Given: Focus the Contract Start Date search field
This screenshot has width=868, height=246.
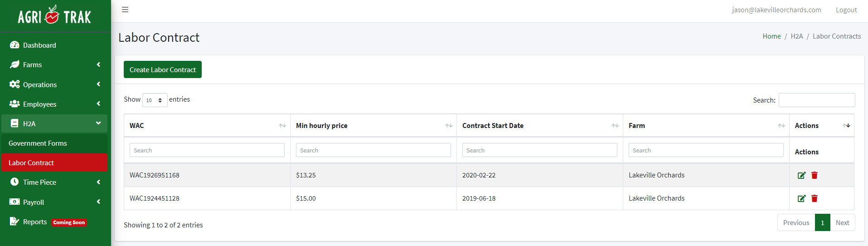Looking at the screenshot, I should point(540,150).
